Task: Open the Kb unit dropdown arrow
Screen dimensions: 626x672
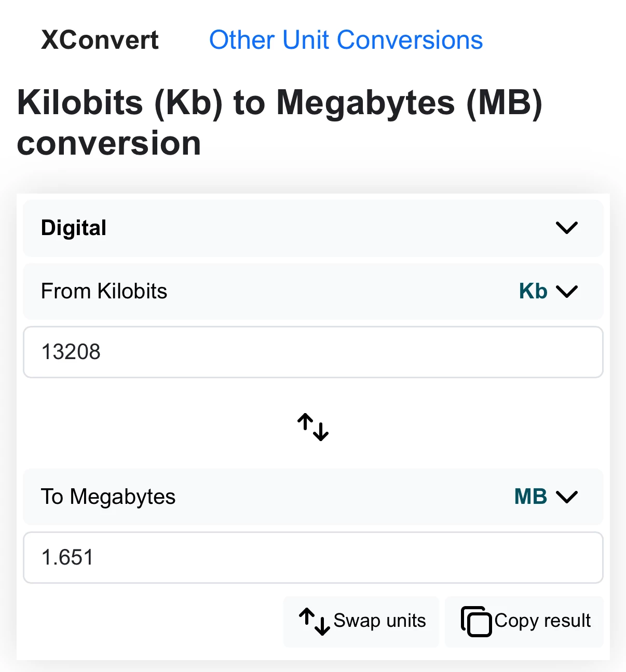Action: pyautogui.click(x=566, y=291)
